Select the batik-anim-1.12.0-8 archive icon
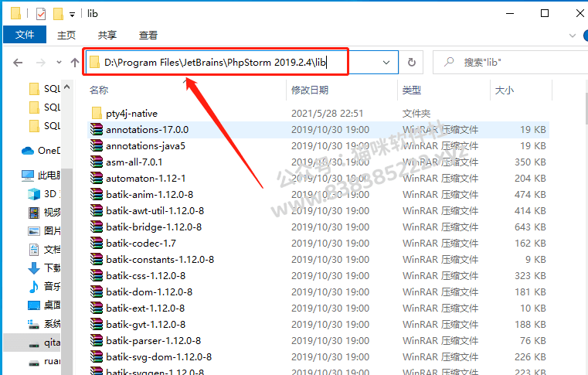 (97, 194)
